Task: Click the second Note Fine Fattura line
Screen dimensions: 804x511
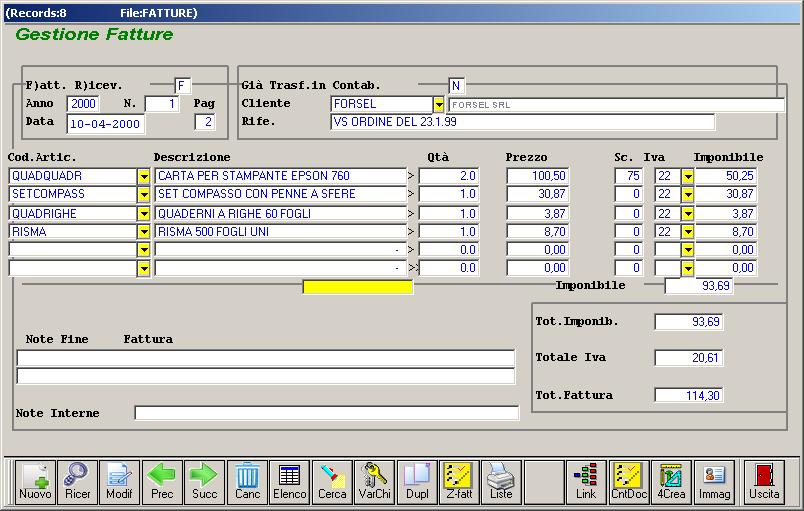Action: [x=266, y=376]
